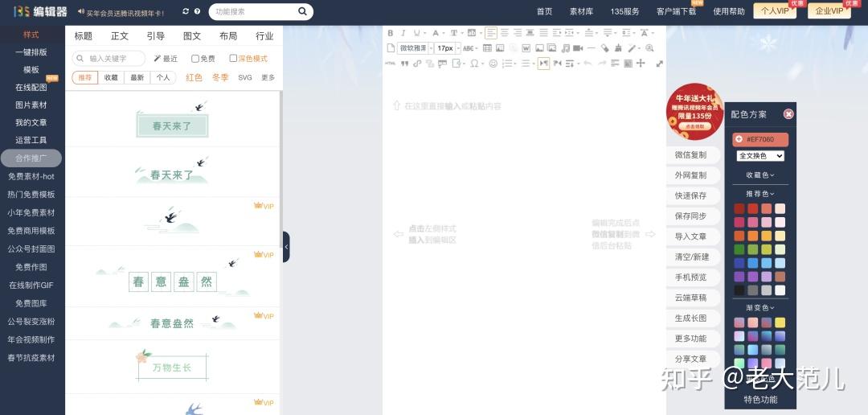Expand the editor to fullscreen
Screen dimensions: 868x415
tap(660, 64)
